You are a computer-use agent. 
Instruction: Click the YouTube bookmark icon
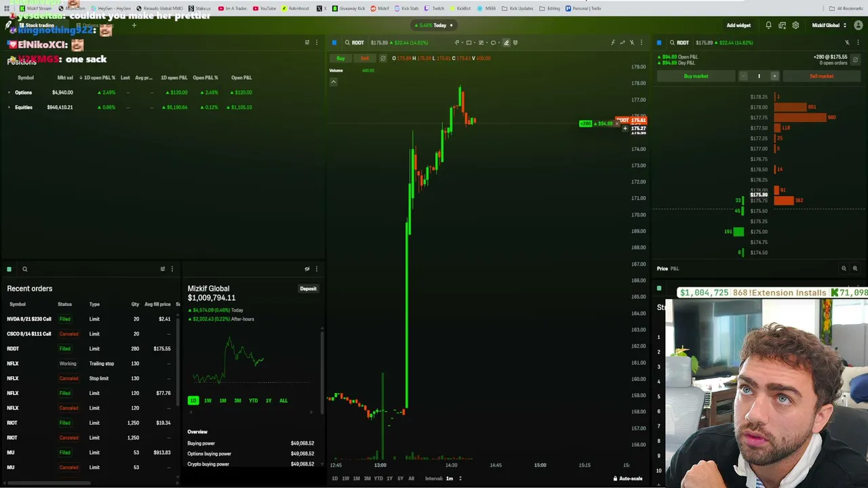click(x=256, y=8)
